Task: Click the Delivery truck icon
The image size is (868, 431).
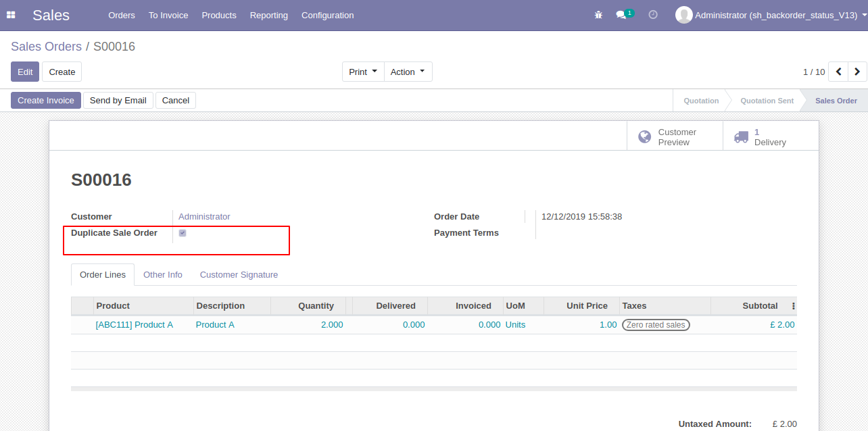Action: 742,137
